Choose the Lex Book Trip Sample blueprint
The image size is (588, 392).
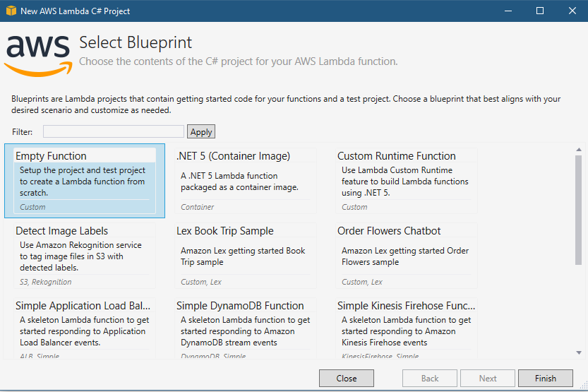pyautogui.click(x=246, y=256)
